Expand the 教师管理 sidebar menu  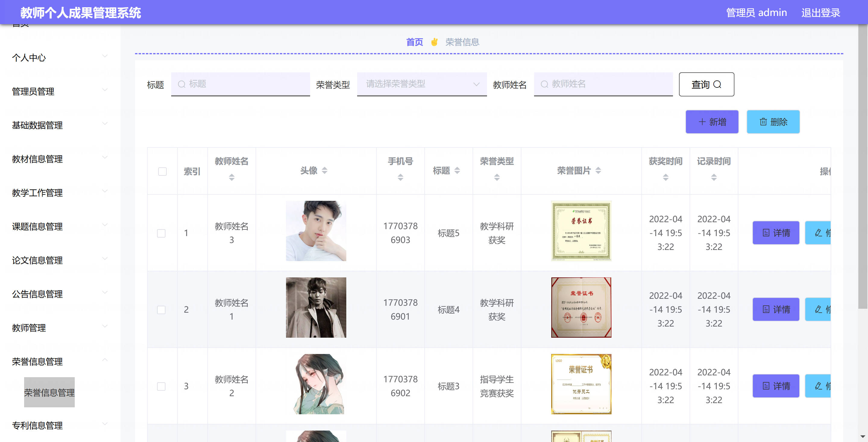click(60, 327)
